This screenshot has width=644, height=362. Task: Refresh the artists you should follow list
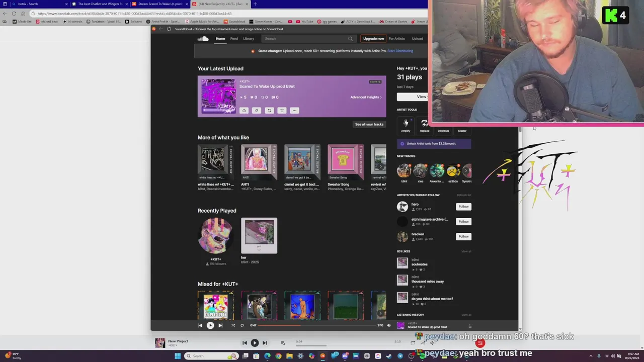(x=464, y=195)
